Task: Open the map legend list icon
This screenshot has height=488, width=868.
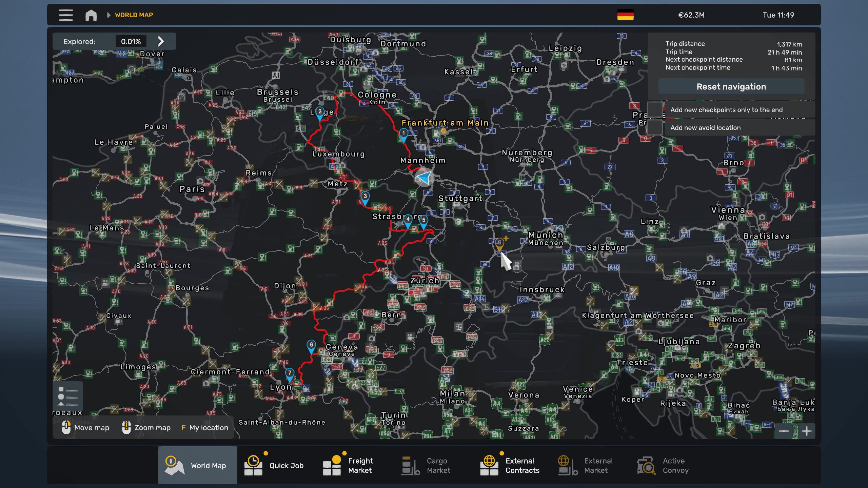Action: click(67, 396)
